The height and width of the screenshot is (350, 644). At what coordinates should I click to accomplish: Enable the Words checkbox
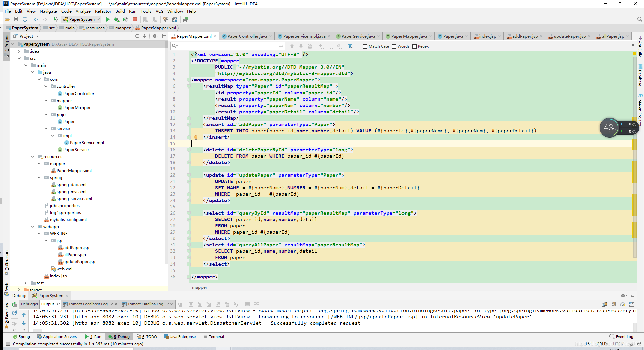(x=394, y=46)
